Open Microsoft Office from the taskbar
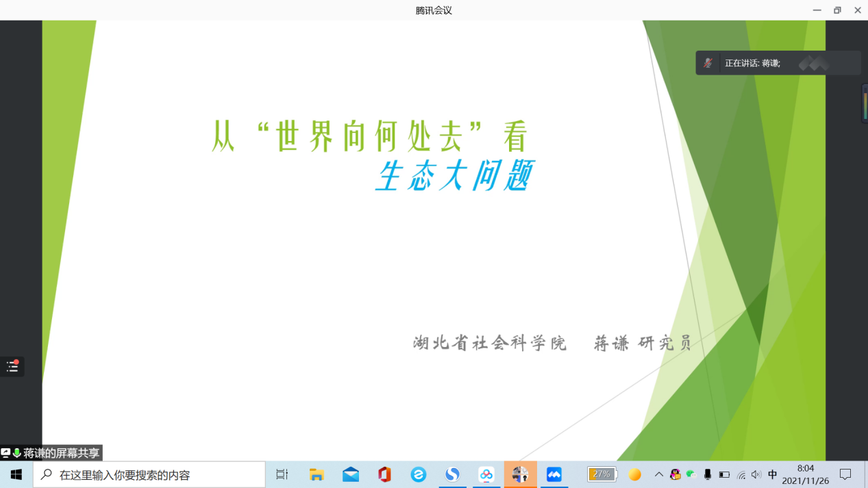The width and height of the screenshot is (868, 488). pos(384,474)
